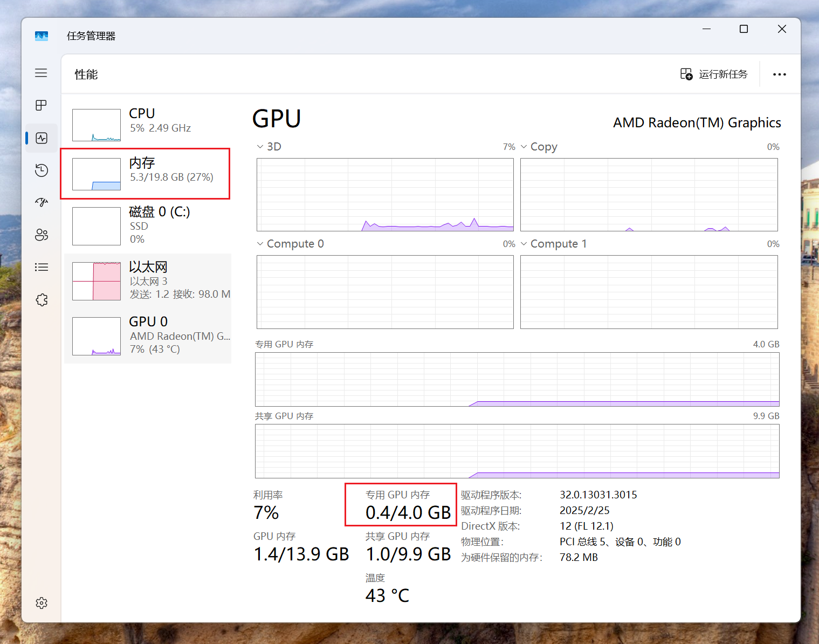
Task: Click the 78.2 MB reserved memory value
Action: pyautogui.click(x=579, y=557)
